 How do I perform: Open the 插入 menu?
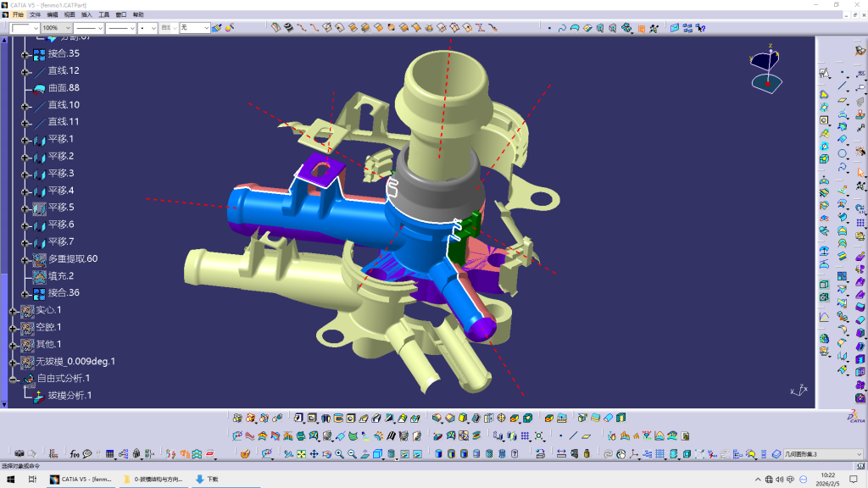(86, 14)
